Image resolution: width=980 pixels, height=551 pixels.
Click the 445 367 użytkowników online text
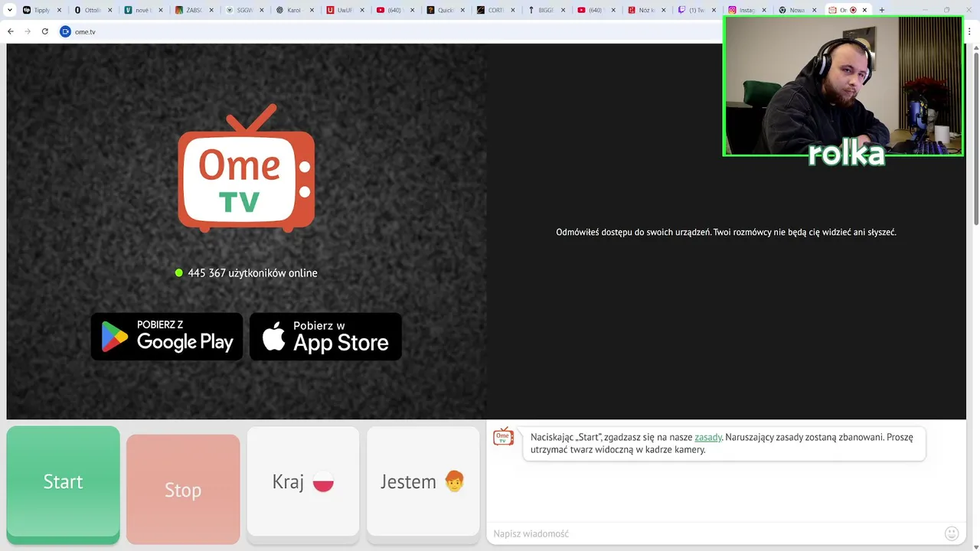tap(253, 272)
